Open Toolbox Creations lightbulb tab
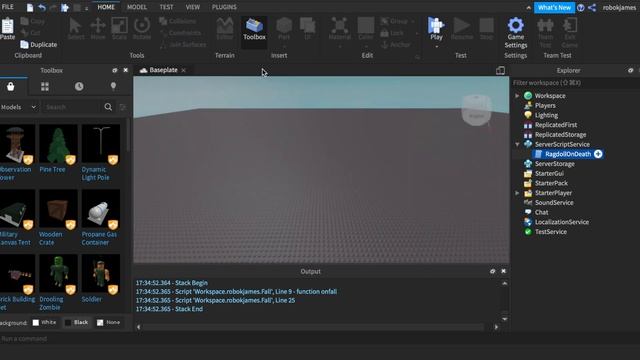 point(113,86)
